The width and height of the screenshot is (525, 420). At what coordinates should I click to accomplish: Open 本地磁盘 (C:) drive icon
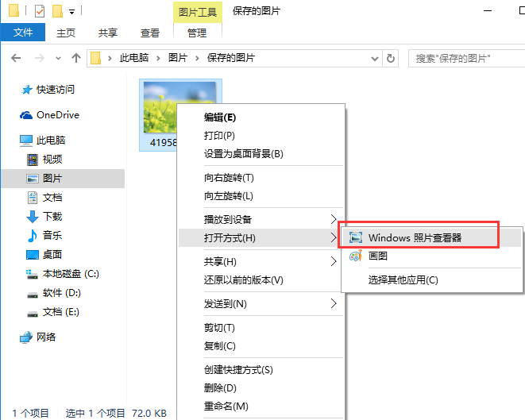click(x=32, y=274)
